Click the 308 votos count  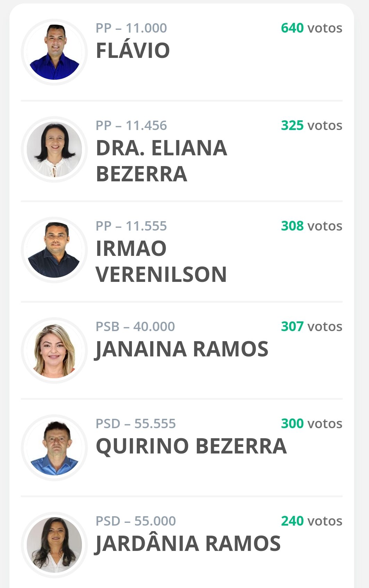coord(312,226)
